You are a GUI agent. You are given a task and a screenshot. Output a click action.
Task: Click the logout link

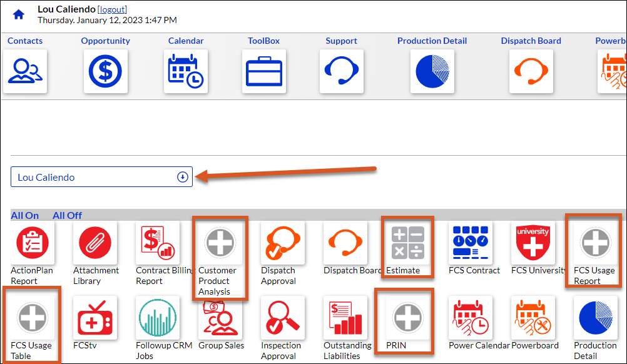click(x=112, y=9)
